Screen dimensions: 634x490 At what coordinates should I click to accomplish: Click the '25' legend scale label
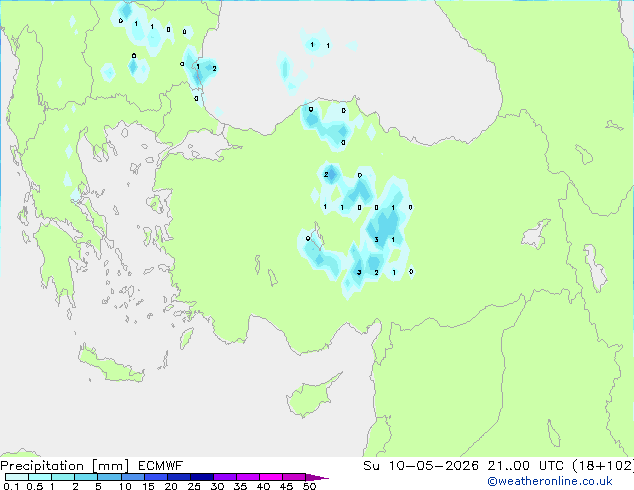coord(194,486)
